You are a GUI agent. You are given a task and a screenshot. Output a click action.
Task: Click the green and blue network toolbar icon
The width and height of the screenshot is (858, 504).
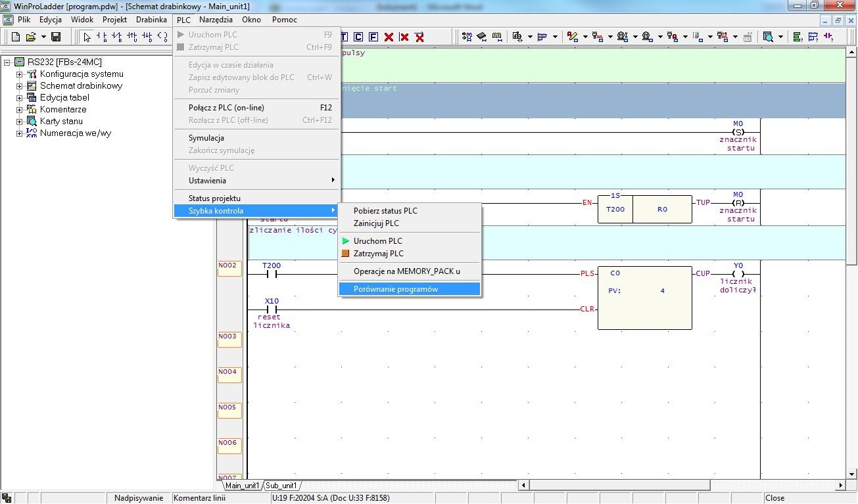point(467,37)
